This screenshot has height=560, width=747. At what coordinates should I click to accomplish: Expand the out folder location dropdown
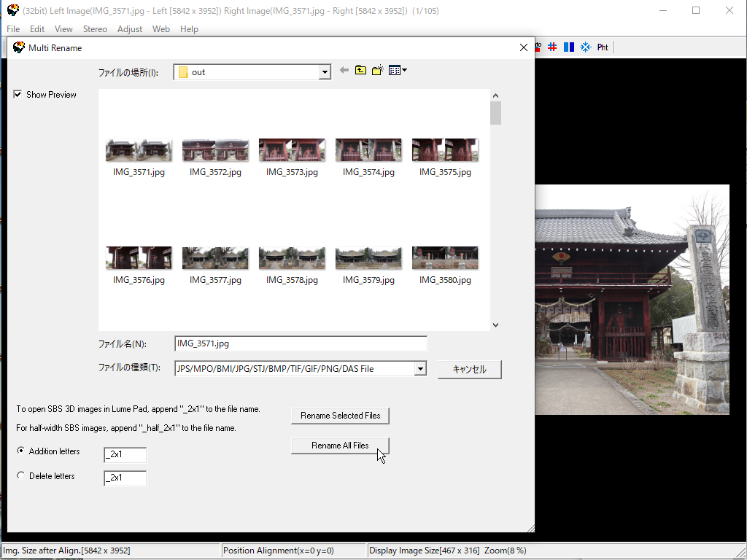(325, 72)
